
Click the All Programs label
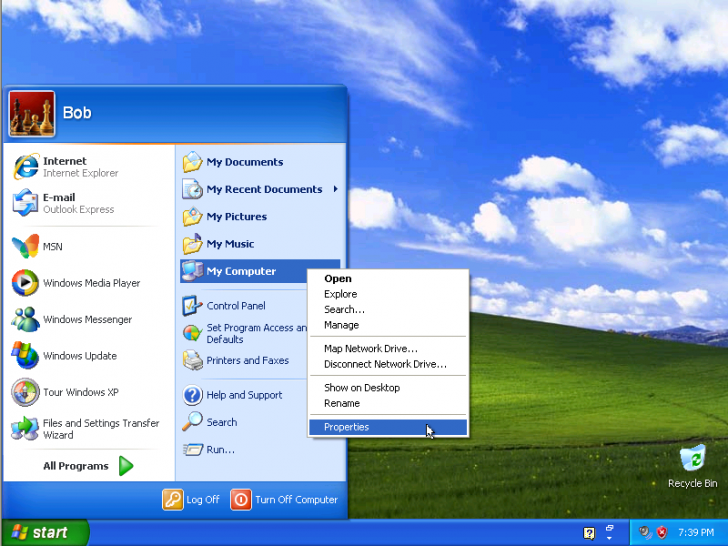76,466
